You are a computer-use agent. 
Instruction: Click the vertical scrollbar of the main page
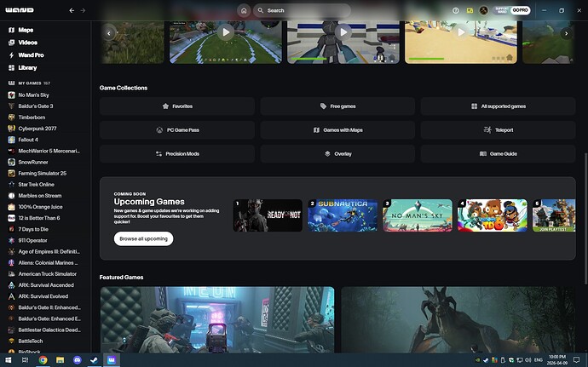(x=585, y=219)
